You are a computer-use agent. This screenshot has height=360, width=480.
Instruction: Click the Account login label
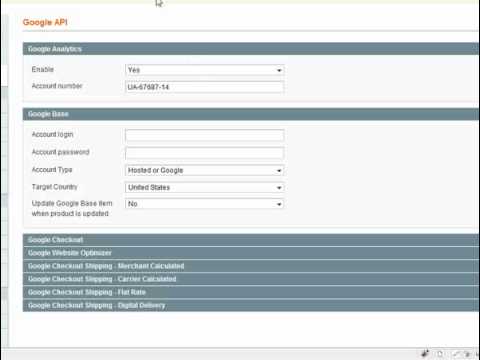pos(52,134)
